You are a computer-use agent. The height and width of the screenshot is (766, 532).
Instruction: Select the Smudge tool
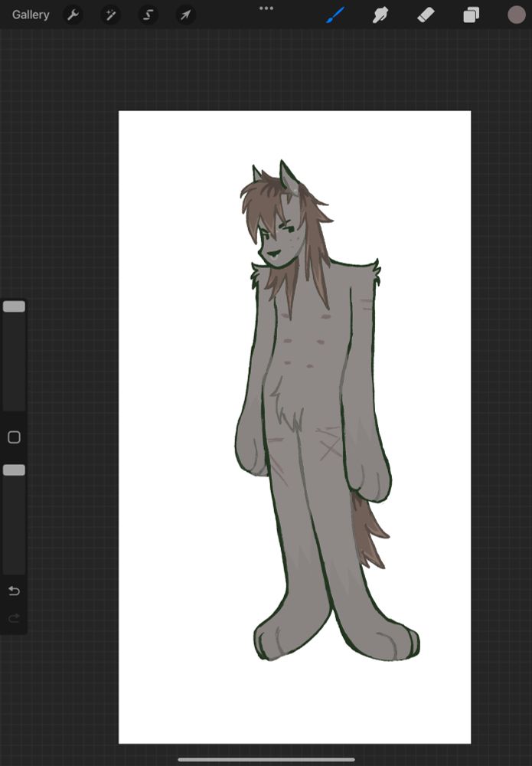pyautogui.click(x=380, y=15)
